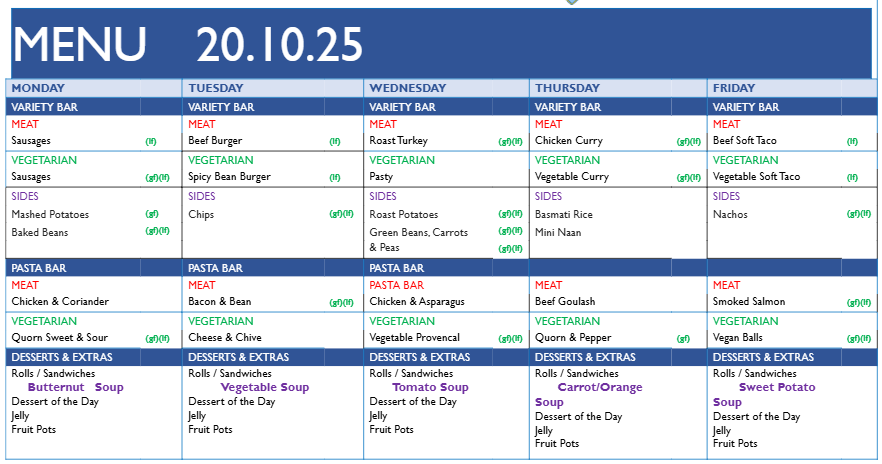Select Spicy Bean Burger on Tuesday
Screen dimensions: 882x464
click(x=229, y=177)
